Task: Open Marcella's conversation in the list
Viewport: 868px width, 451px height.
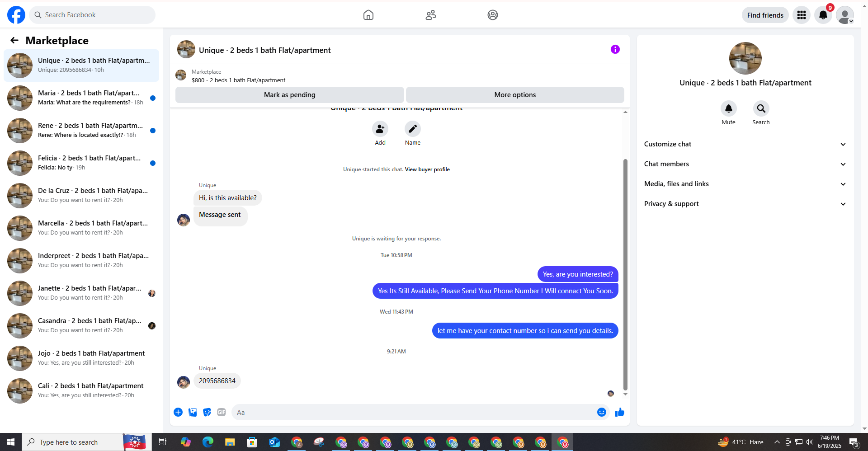Action: click(81, 228)
